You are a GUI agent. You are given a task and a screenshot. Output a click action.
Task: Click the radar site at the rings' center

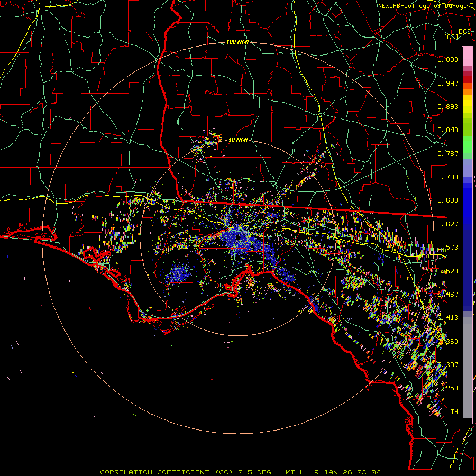238,237
